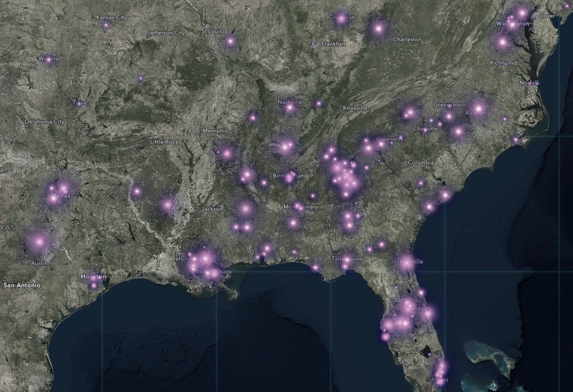Viewport: 573px width, 392px height.
Task: Click the Wichita map label
Action: tap(48, 58)
